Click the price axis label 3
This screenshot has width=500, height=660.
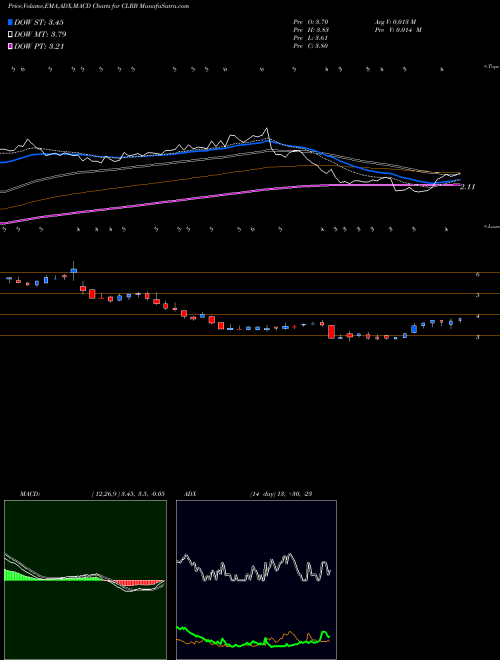click(x=478, y=337)
